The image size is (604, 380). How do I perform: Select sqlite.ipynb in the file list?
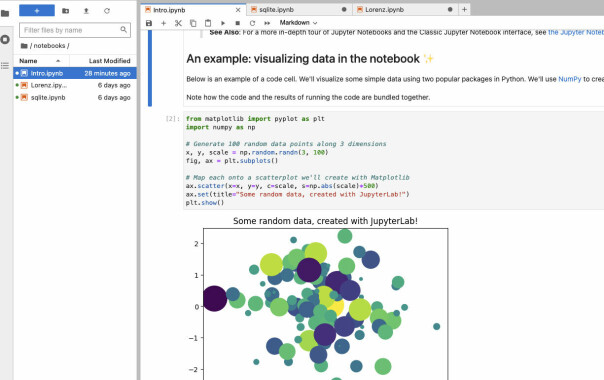click(x=75, y=98)
